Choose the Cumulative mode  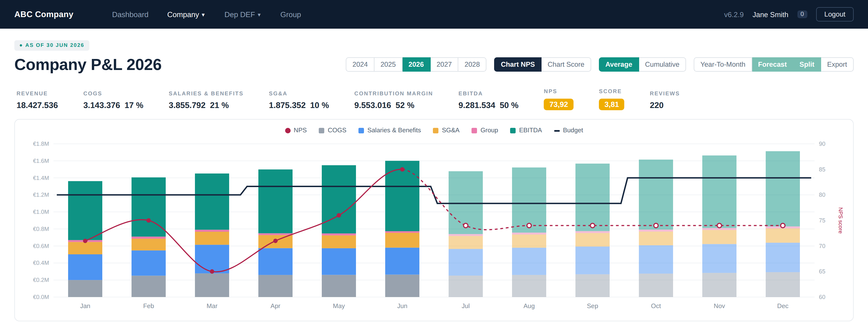pyautogui.click(x=662, y=64)
